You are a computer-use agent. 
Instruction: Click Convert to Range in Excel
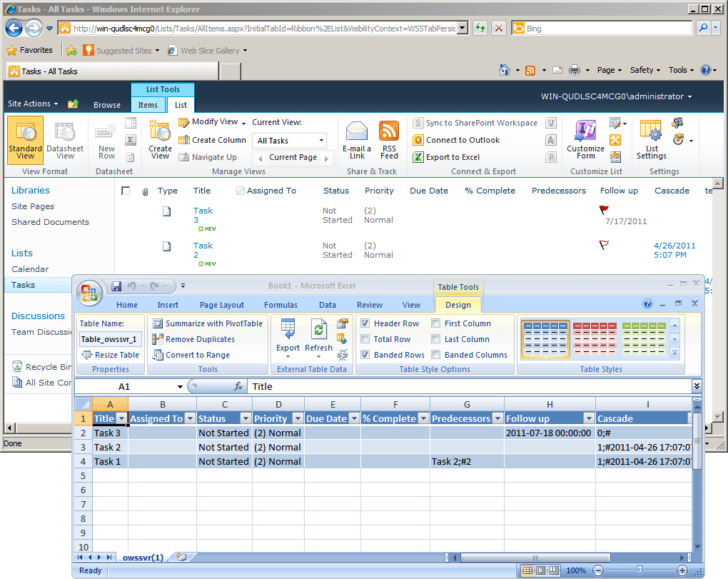click(192, 355)
